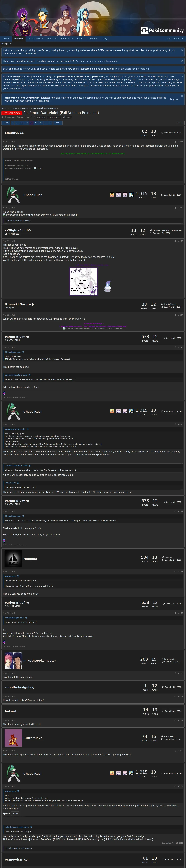186x868 pixels.
Task: Dismiss the ROM-sharing reminder notice
Action: coord(182,50)
